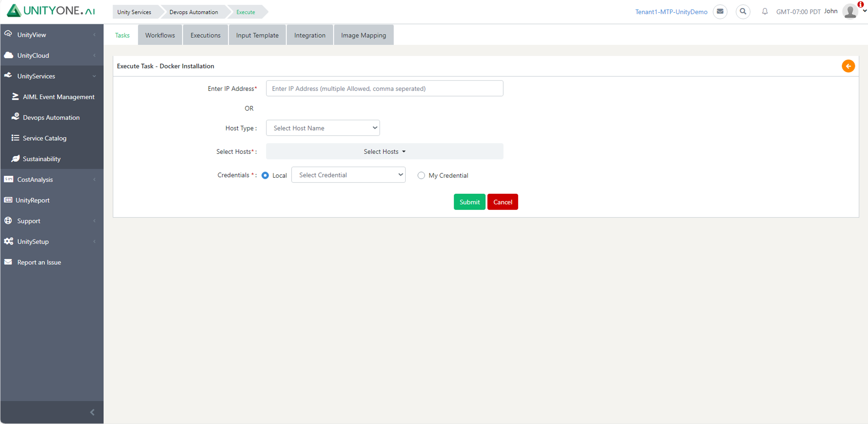The height and width of the screenshot is (424, 868).
Task: Open Service Catalog in sidebar
Action: pos(45,138)
